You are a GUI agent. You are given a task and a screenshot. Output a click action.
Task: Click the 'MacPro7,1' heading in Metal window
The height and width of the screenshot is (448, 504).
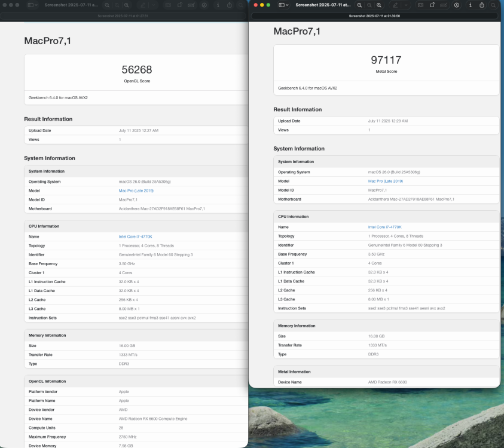(297, 31)
